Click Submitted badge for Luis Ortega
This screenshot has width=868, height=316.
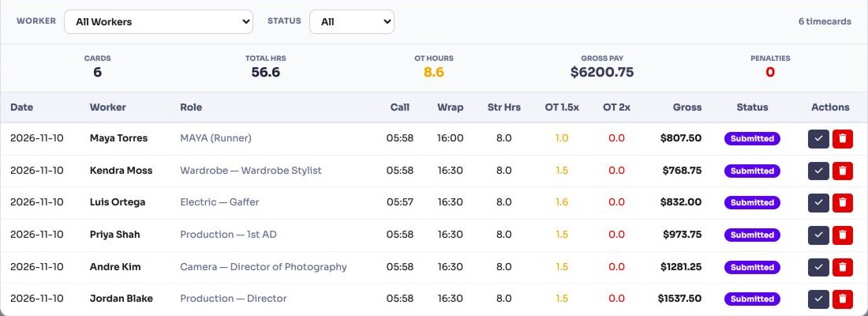point(752,202)
